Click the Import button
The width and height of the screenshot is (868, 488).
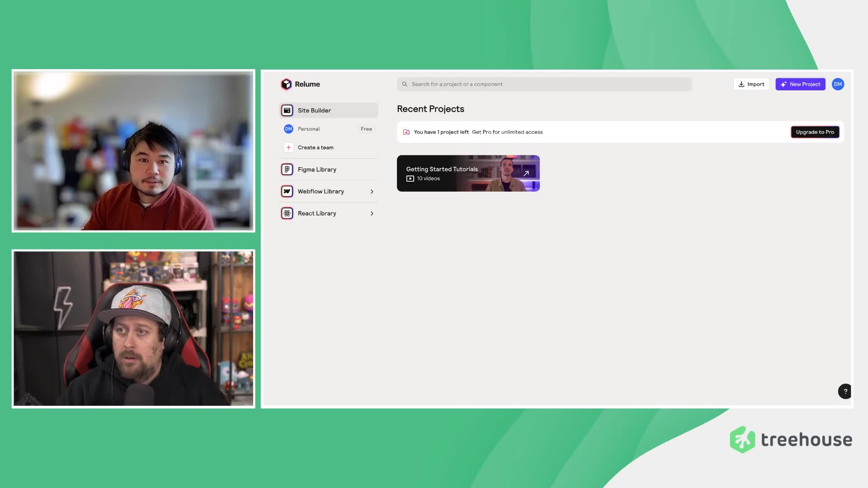(x=751, y=84)
